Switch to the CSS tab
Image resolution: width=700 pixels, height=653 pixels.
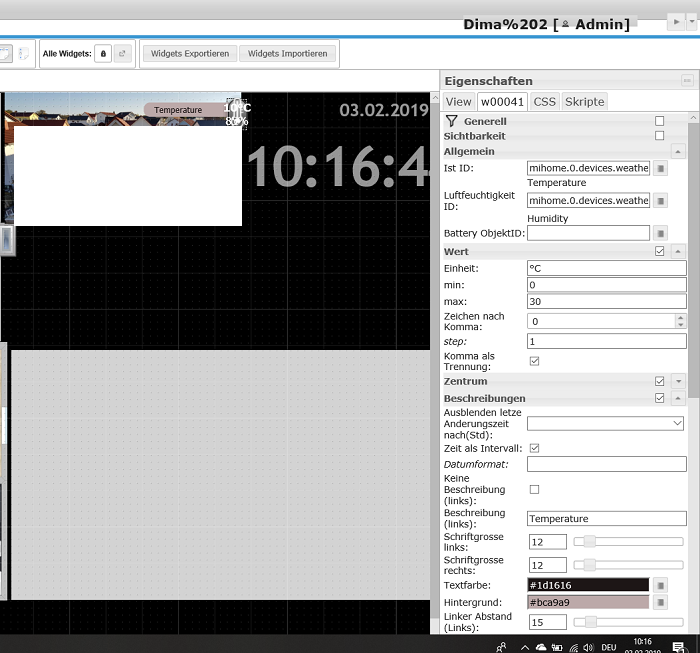pyautogui.click(x=544, y=102)
